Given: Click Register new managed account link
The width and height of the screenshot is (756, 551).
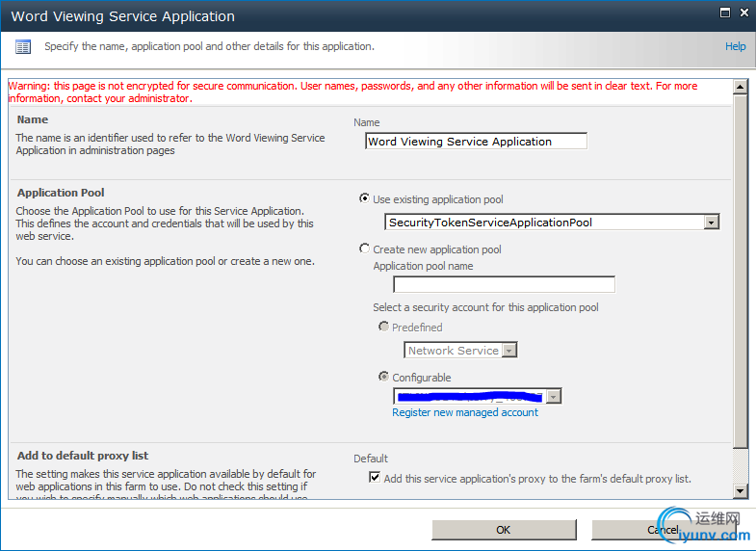Looking at the screenshot, I should click(465, 412).
